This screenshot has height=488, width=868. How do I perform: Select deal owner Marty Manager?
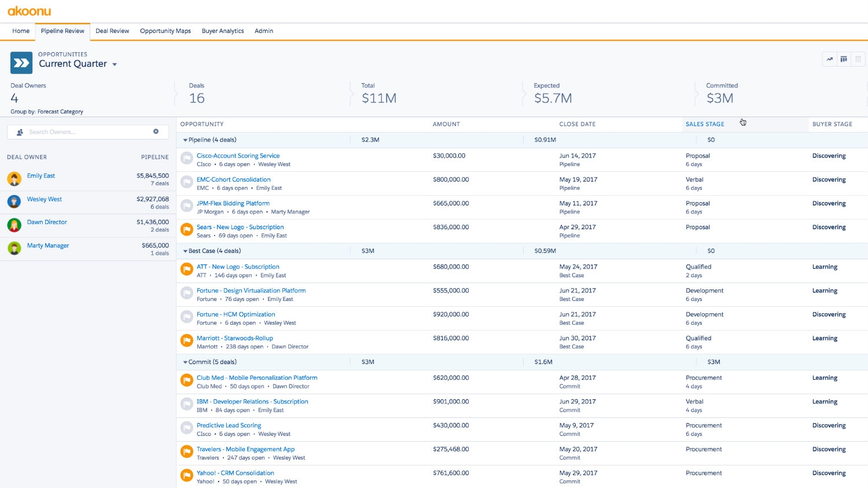coord(48,245)
